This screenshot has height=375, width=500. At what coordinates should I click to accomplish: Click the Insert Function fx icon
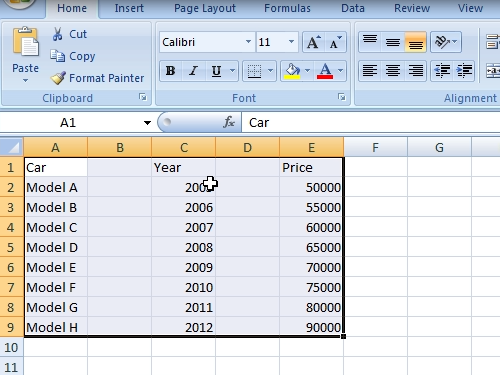pyautogui.click(x=229, y=122)
